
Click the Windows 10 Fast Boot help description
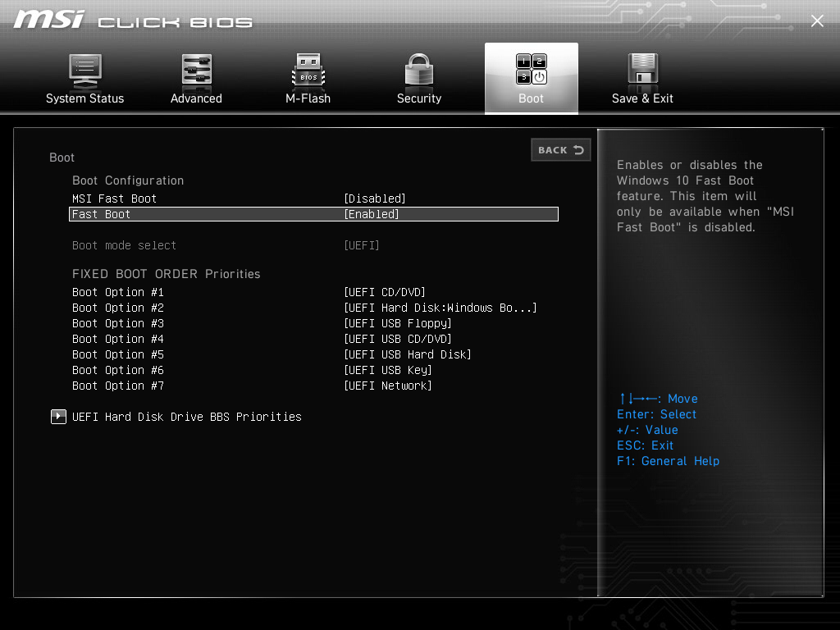pyautogui.click(x=705, y=196)
